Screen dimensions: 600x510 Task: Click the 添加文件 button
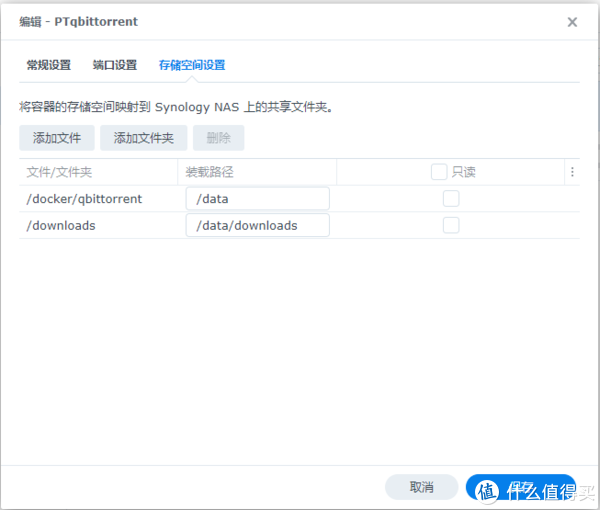(57, 138)
